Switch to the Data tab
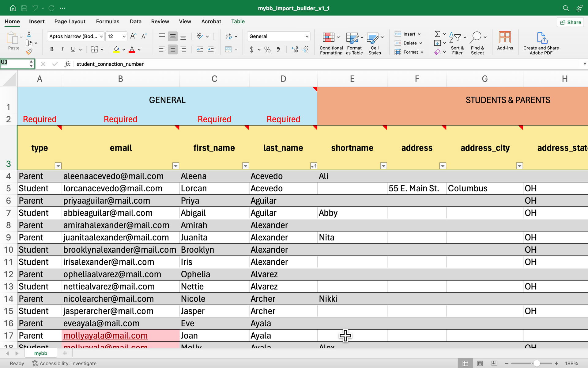 pos(135,21)
